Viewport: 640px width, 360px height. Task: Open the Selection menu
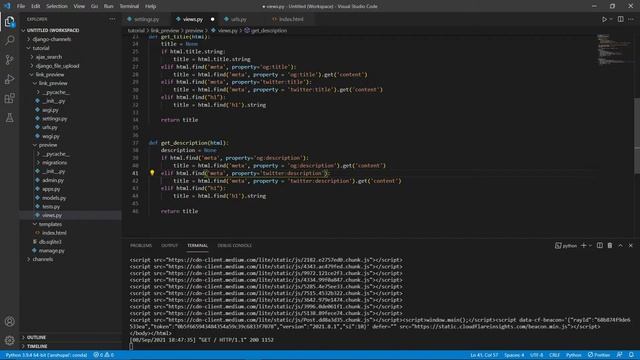coord(57,6)
